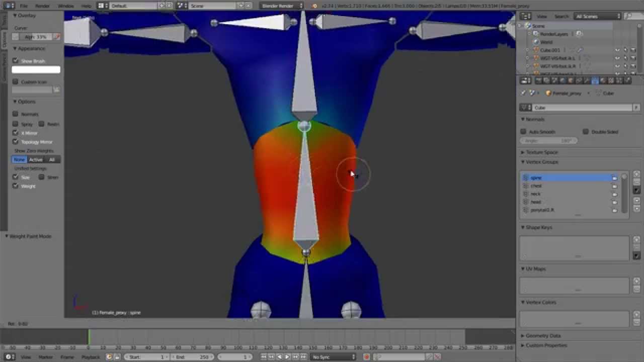Open the Object properties tab icon
Image resolution: width=644 pixels, height=362 pixels.
tap(571, 80)
